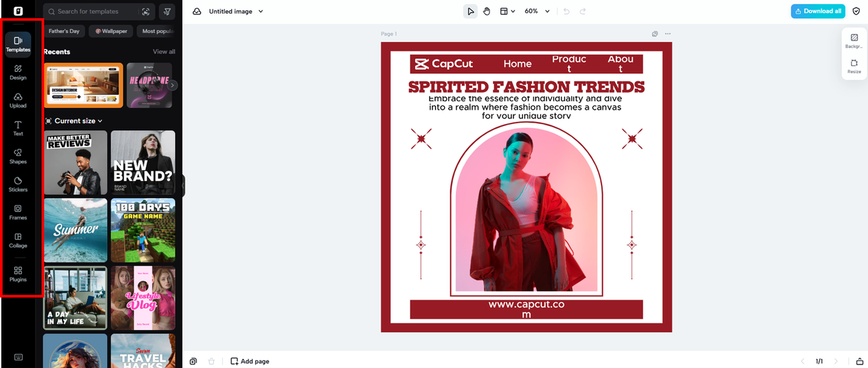The width and height of the screenshot is (868, 368).
Task: Choose the Summer template
Action: (76, 230)
